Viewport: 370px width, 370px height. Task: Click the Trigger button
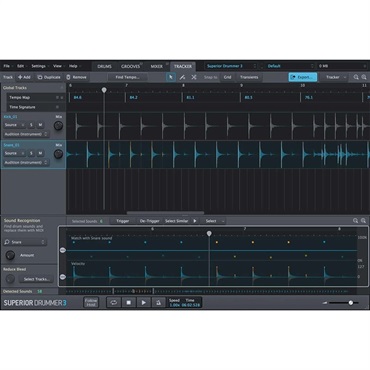pyautogui.click(x=123, y=221)
